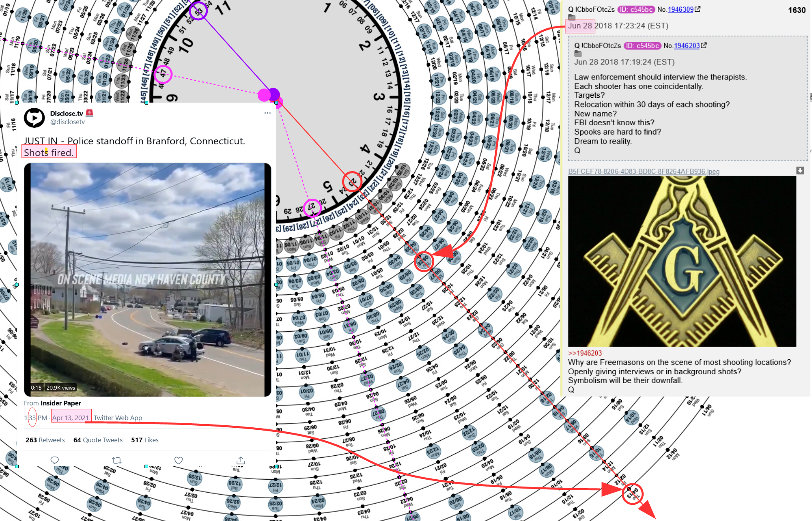812x521 pixels.
Task: Click the 'New name?' line in Q post
Action: pyautogui.click(x=595, y=114)
